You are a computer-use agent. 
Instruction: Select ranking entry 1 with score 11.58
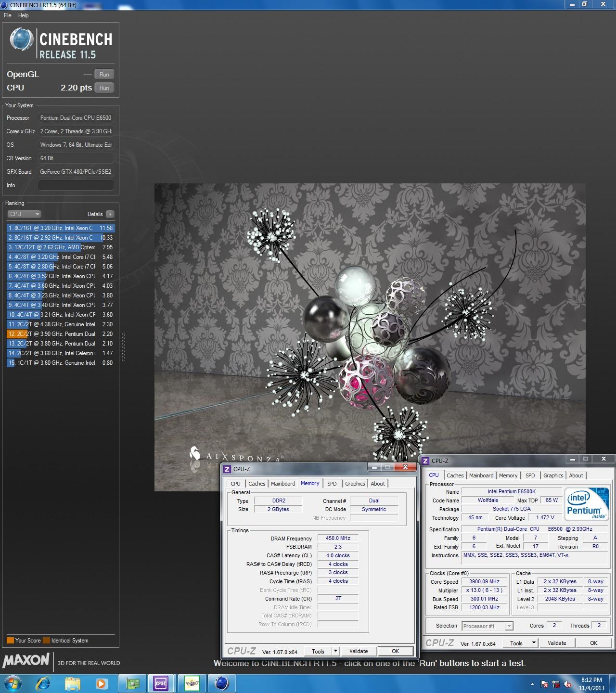click(x=61, y=228)
